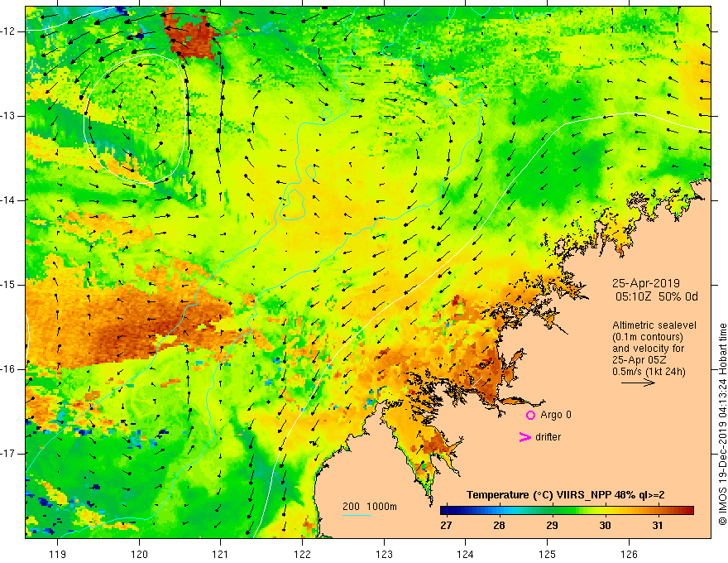728x563 pixels.
Task: Click the dark red end of temperature color bar
Action: (x=688, y=511)
